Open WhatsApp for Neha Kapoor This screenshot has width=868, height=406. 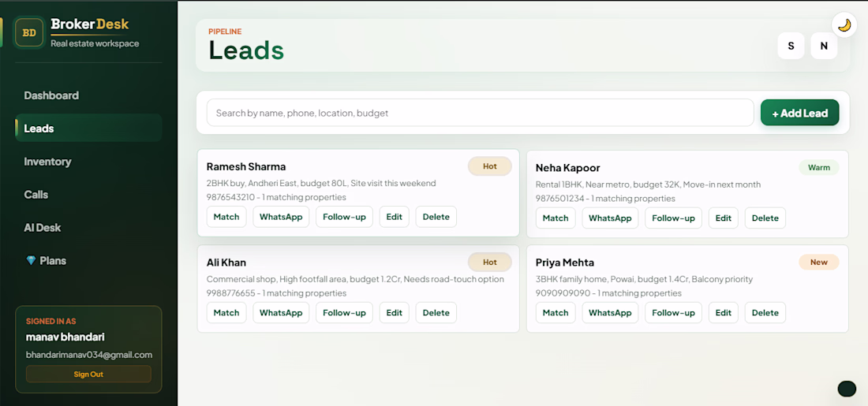[610, 218]
